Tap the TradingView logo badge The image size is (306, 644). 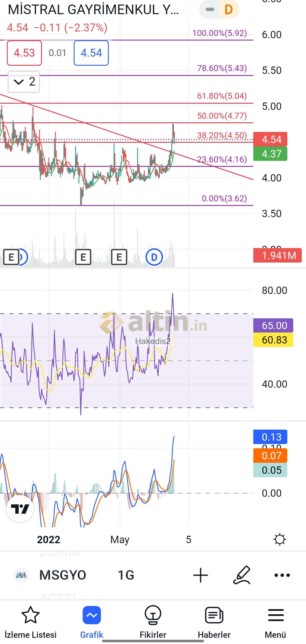tap(20, 509)
